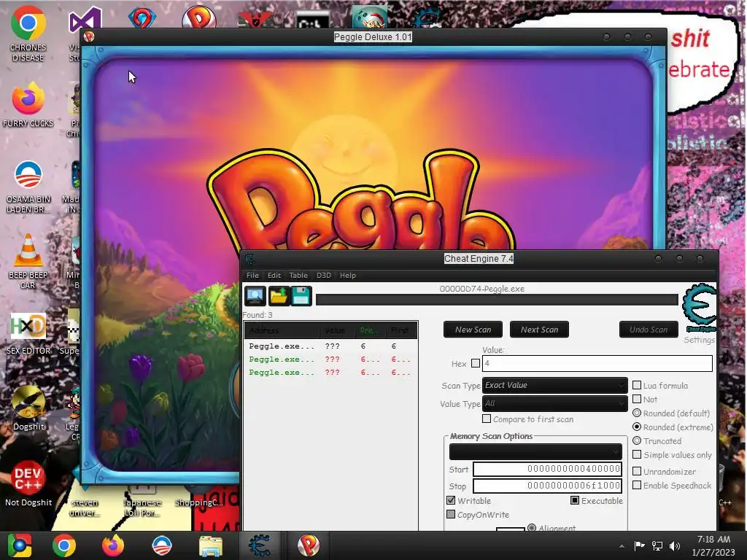
Task: Open SEX EDITOR HxD desktop icon
Action: (x=28, y=333)
